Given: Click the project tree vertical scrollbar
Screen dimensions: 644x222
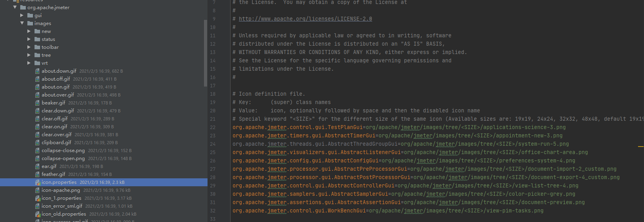Looking at the screenshot, I should [x=205, y=52].
